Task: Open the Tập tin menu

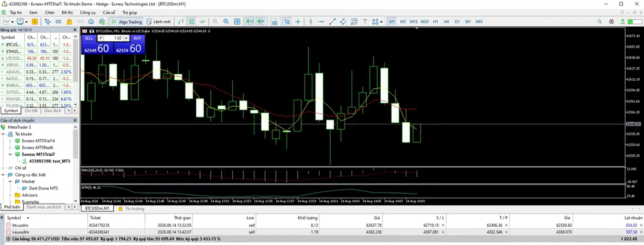Action: (x=16, y=12)
